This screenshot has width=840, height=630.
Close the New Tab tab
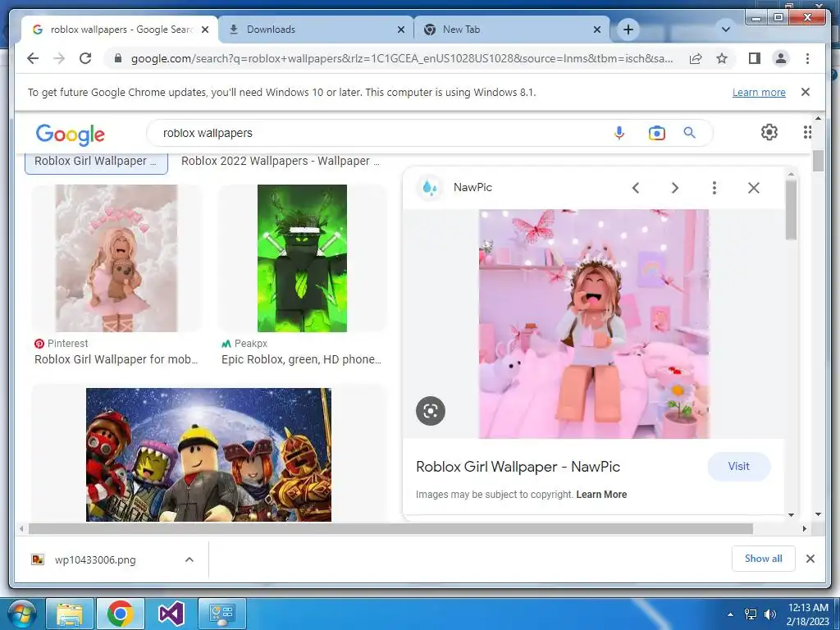pos(597,30)
